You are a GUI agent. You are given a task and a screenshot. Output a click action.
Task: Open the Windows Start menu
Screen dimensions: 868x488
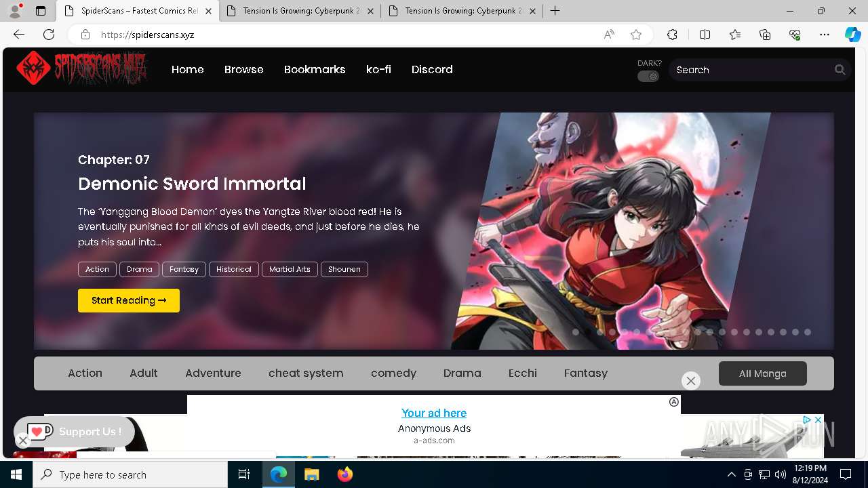[16, 474]
